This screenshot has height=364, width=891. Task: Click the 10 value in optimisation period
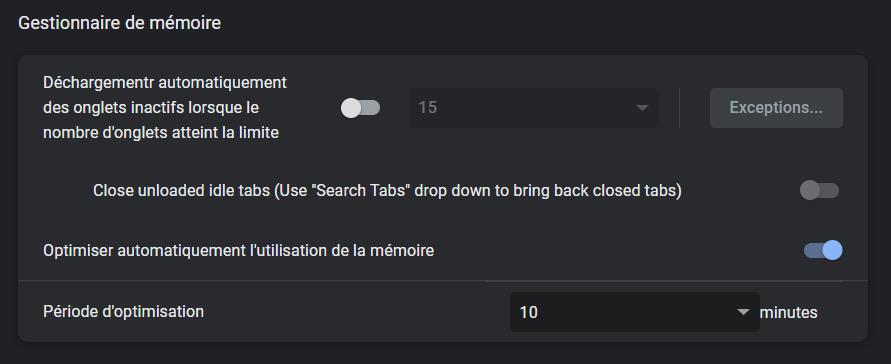coord(528,312)
